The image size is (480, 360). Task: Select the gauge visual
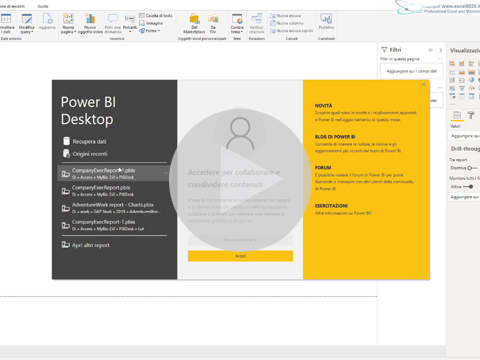point(471,88)
